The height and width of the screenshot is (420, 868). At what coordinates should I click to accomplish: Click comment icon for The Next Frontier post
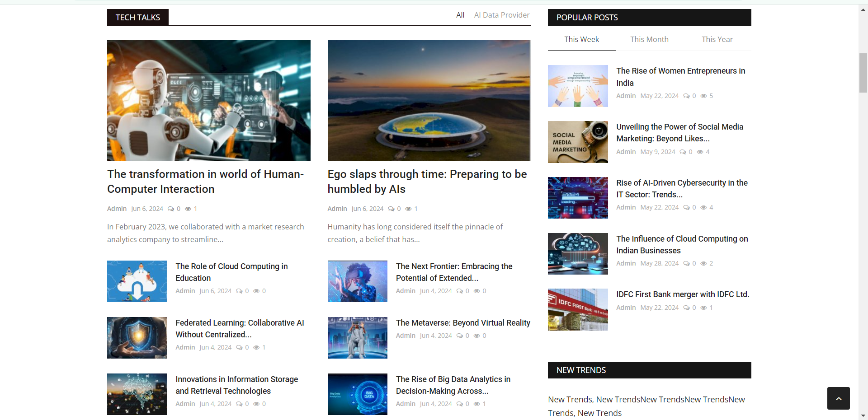point(460,291)
